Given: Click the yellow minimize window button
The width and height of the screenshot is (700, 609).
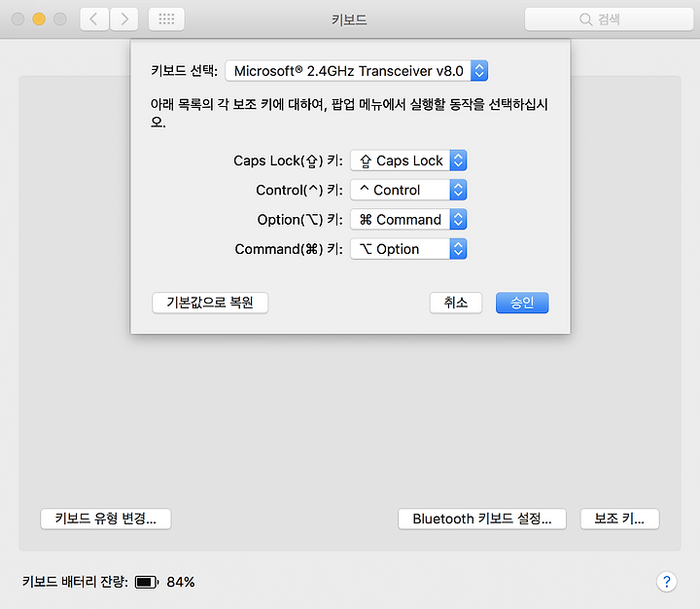Looking at the screenshot, I should pyautogui.click(x=39, y=19).
